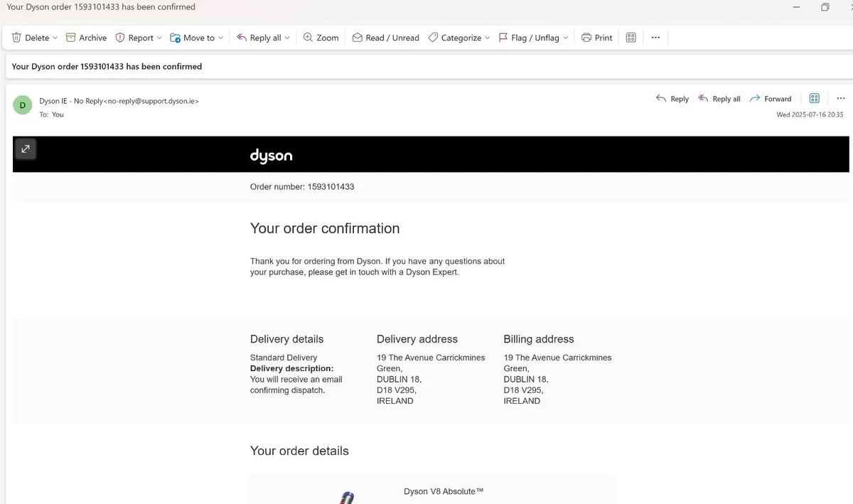
Task: Toggle Read / Unread status
Action: tap(386, 38)
